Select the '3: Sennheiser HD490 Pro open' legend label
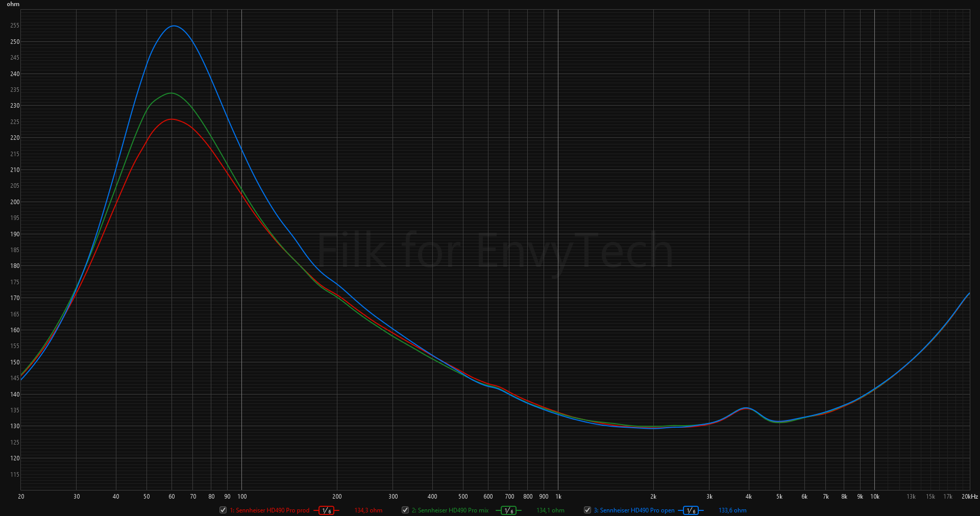 pyautogui.click(x=634, y=510)
